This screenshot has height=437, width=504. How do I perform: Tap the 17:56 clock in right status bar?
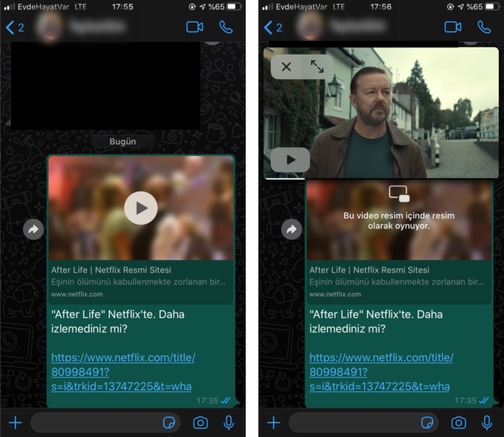[381, 7]
